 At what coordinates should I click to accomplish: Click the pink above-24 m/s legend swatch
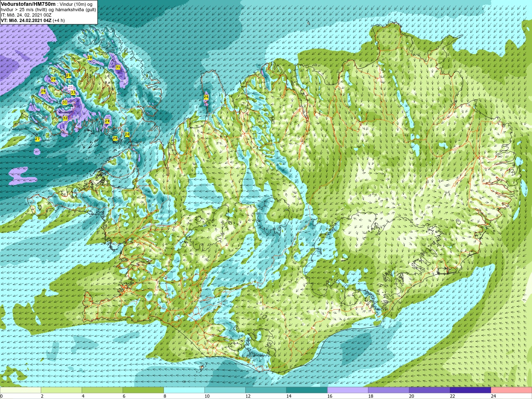click(511, 390)
